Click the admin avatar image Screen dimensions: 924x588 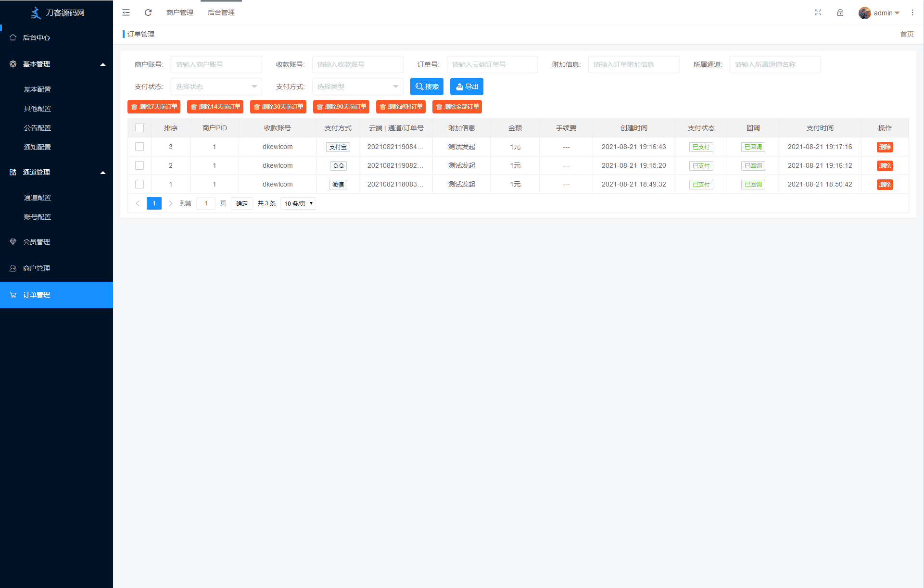(864, 13)
